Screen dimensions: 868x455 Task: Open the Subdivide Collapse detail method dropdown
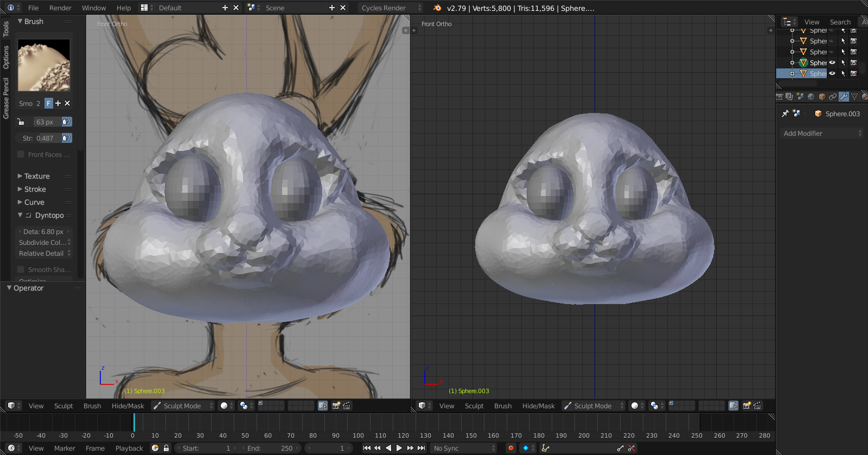click(x=44, y=242)
